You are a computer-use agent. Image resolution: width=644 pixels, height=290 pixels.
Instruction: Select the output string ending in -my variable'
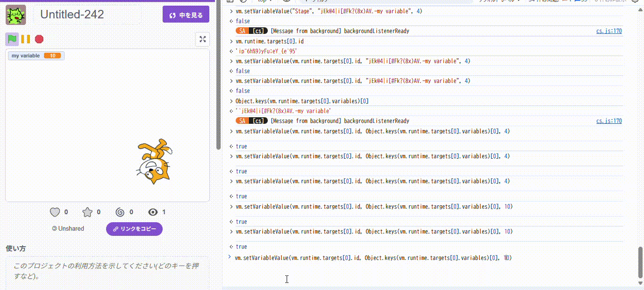(283, 111)
